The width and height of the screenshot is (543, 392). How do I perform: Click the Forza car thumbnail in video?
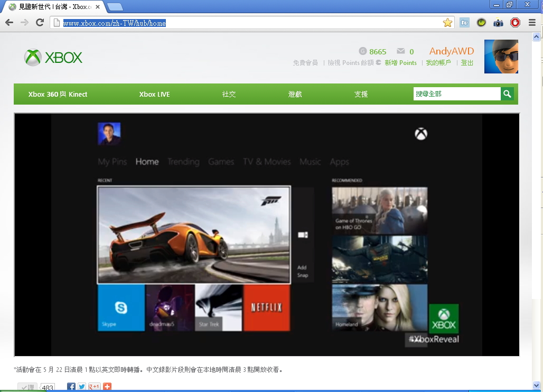pyautogui.click(x=194, y=235)
